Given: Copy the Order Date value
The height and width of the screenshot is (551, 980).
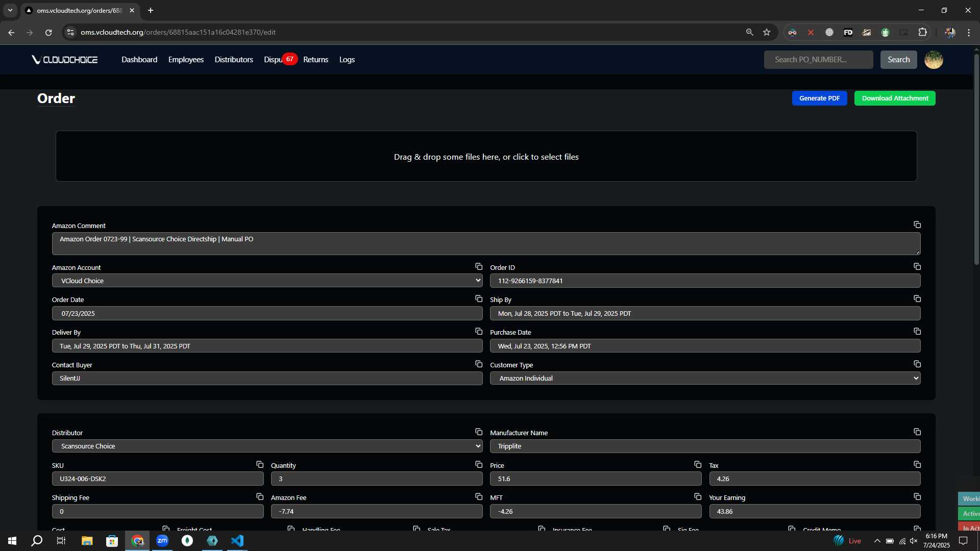Looking at the screenshot, I should pos(479,299).
